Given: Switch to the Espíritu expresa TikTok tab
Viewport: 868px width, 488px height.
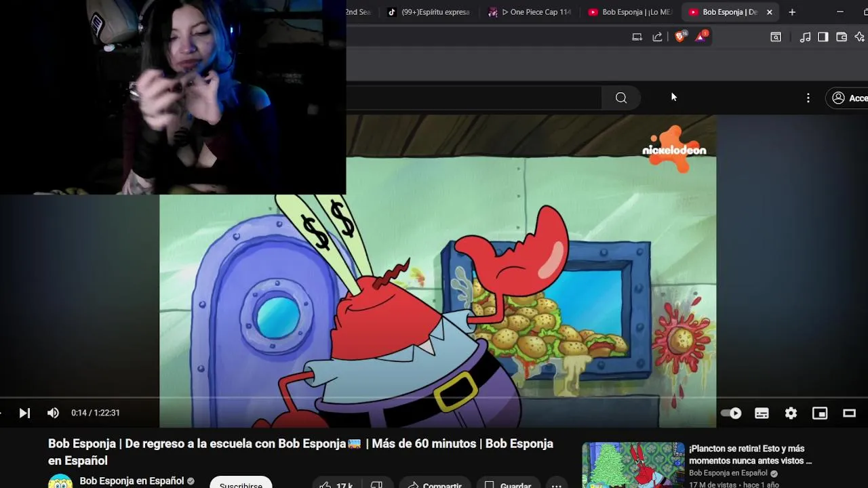Looking at the screenshot, I should coord(430,12).
